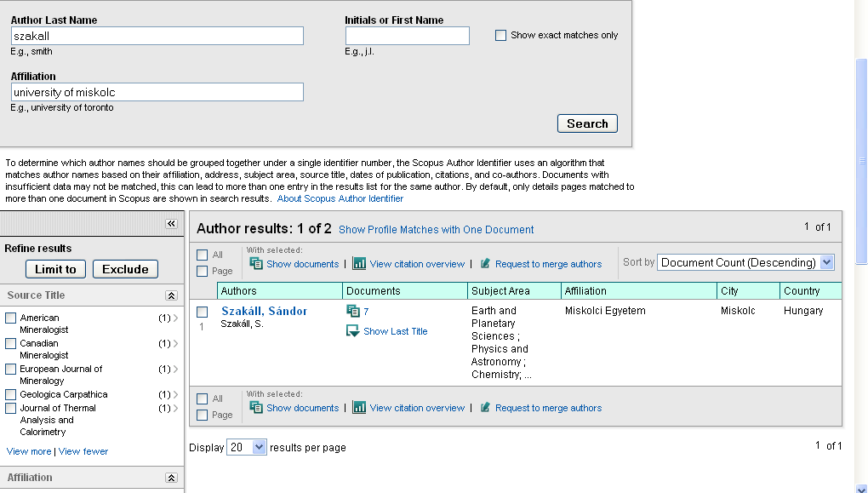
Task: Check the Geologica Carpathica checkbox
Action: pos(10,394)
